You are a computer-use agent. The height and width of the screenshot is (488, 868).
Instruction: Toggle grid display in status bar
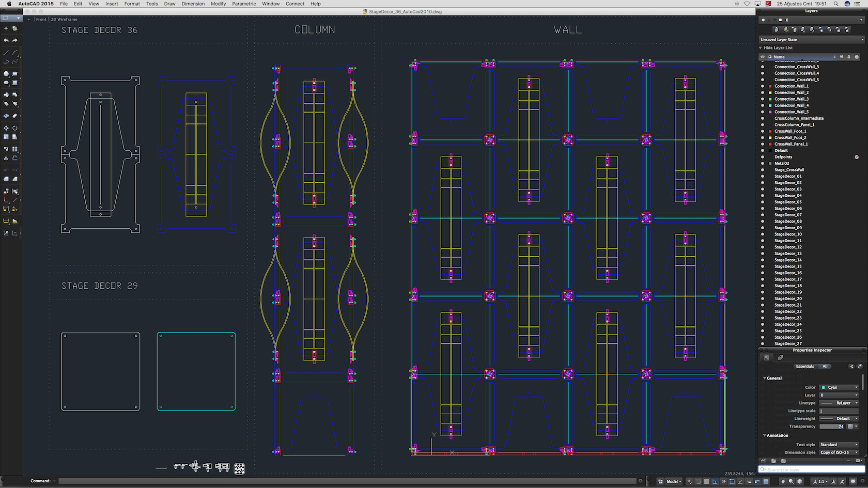(x=706, y=481)
